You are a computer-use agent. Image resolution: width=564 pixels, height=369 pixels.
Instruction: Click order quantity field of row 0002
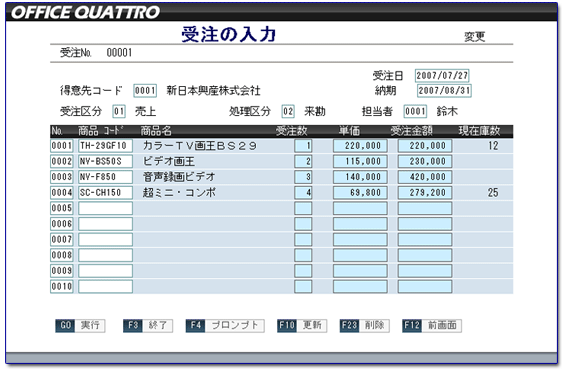pos(303,161)
